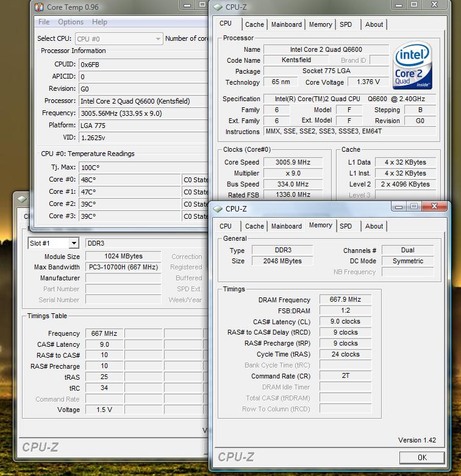This screenshot has width=461, height=476.
Task: Click the memory Size value 2048 MBytes
Action: [282, 261]
